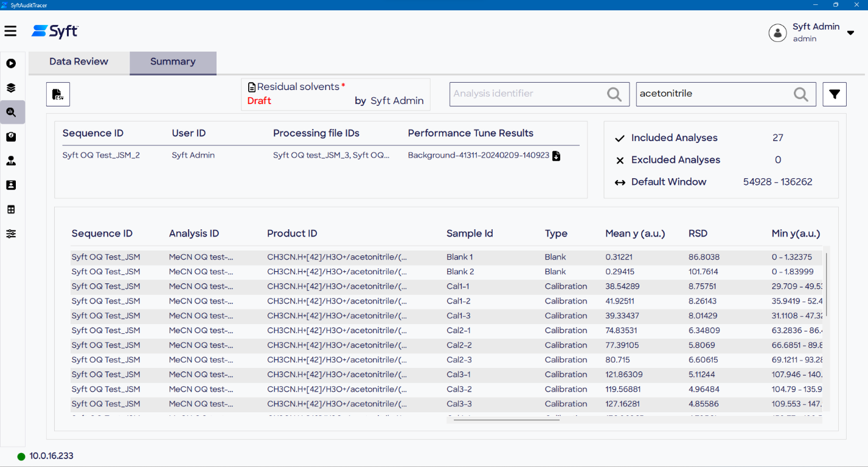Open the hamburger navigation menu
The image size is (868, 467).
(x=10, y=31)
